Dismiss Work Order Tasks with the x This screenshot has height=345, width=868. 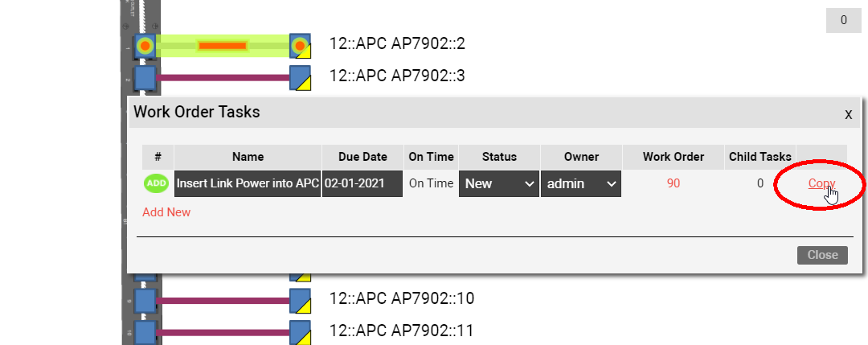[848, 114]
